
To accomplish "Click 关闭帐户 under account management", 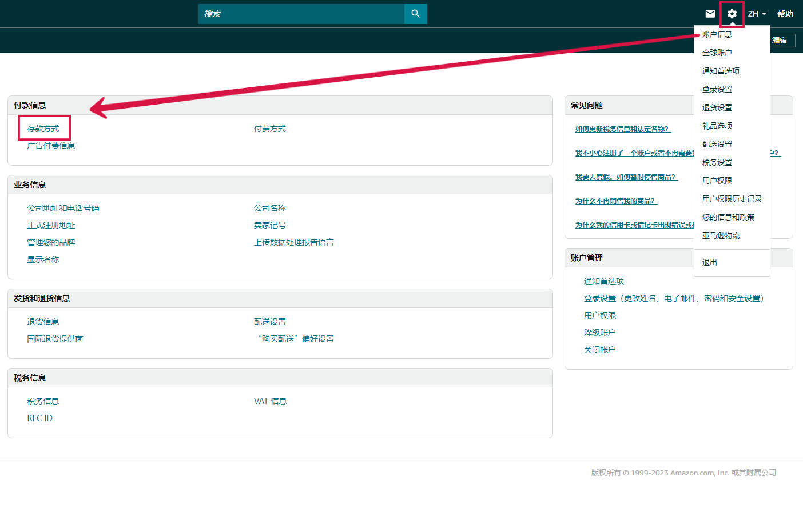I will [x=599, y=350].
